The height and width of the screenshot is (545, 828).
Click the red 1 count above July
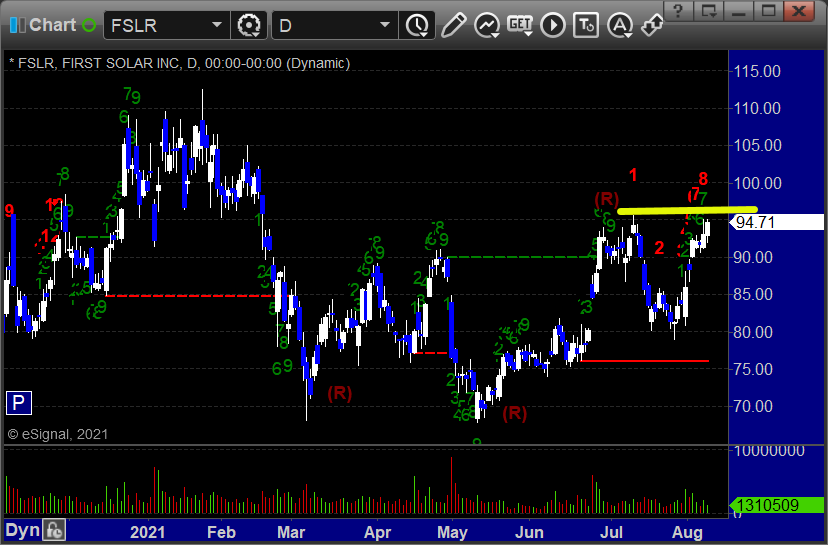click(x=633, y=174)
